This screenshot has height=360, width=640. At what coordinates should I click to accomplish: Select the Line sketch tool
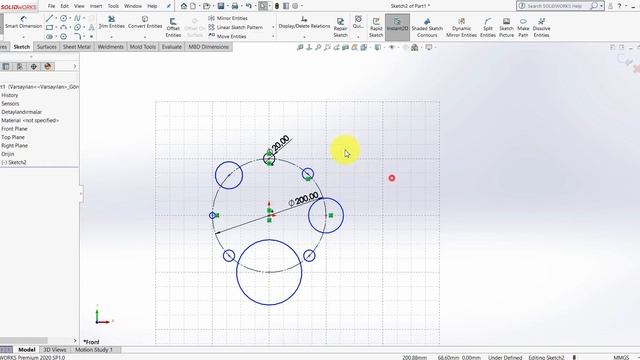(x=49, y=18)
